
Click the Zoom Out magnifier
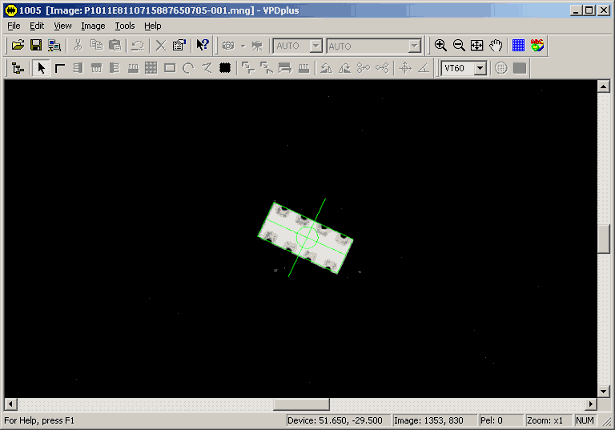458,46
